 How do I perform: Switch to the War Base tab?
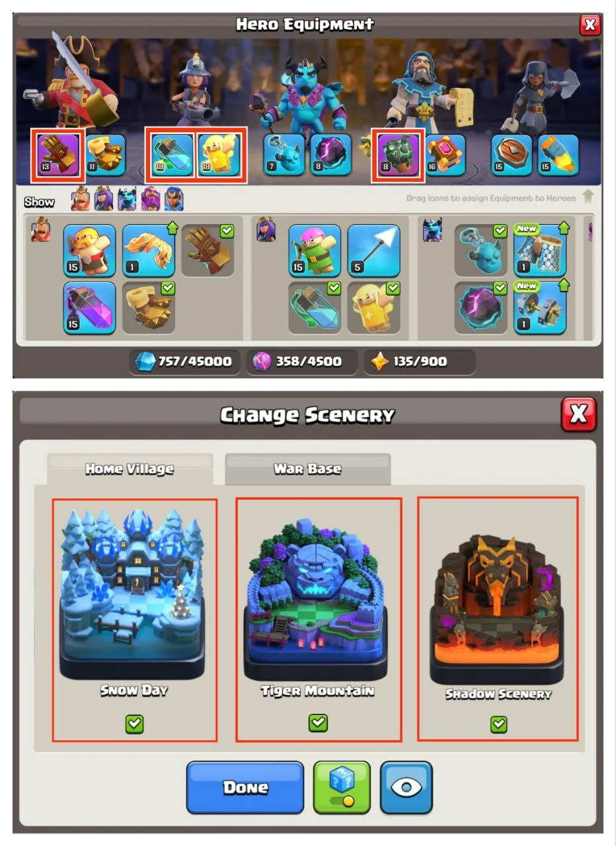click(x=308, y=469)
